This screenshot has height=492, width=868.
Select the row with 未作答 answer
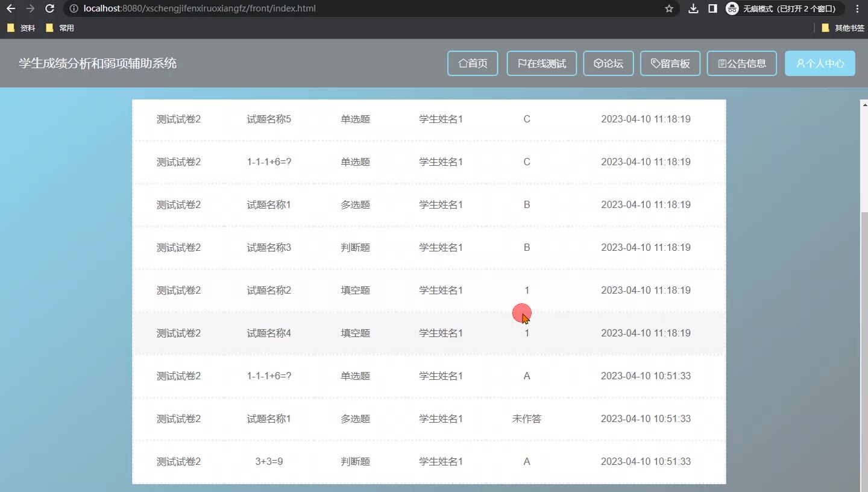[429, 418]
